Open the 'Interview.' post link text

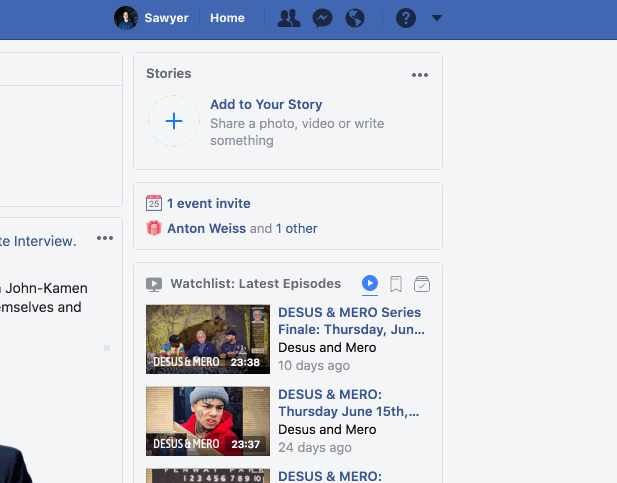pos(45,241)
